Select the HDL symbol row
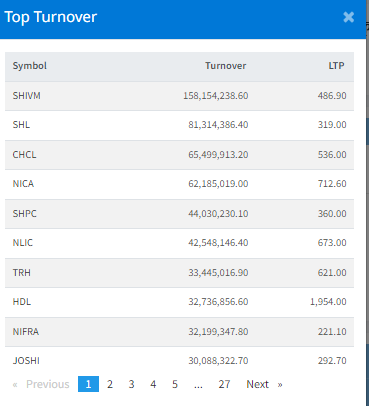369x406 pixels. tap(179, 302)
